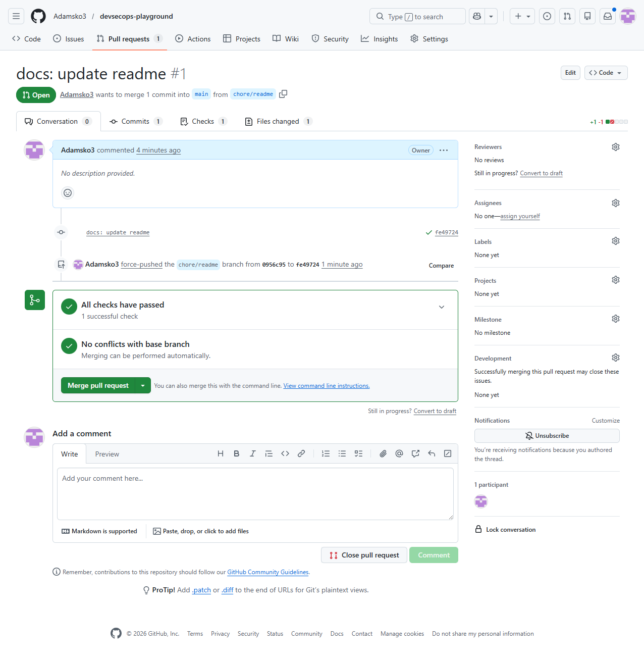Screen dimensions: 644x660
Task: Expand the all checks passed section
Action: pos(442,307)
